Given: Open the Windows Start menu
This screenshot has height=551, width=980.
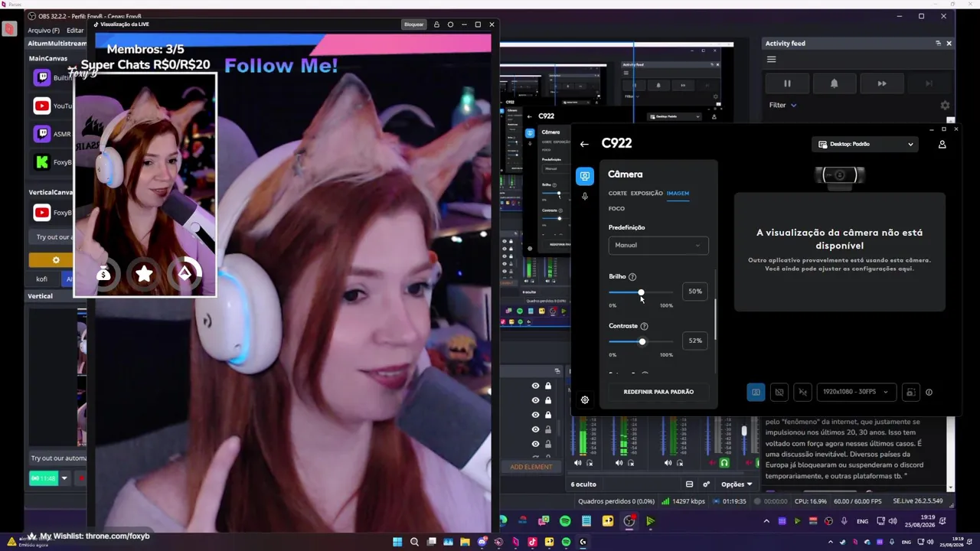Looking at the screenshot, I should [397, 542].
